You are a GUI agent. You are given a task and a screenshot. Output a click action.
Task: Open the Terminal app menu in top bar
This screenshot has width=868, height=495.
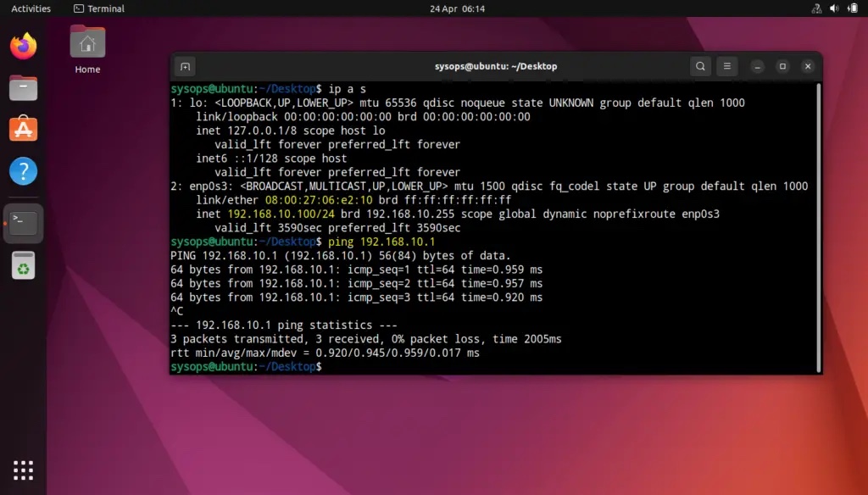click(99, 8)
